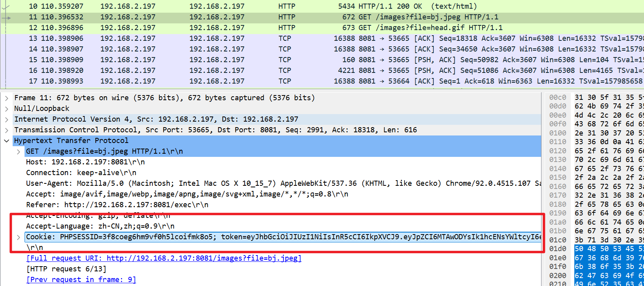Expand Internet Protocol Version 4 section
Image resolution: width=644 pixels, height=286 pixels.
[x=6, y=119]
